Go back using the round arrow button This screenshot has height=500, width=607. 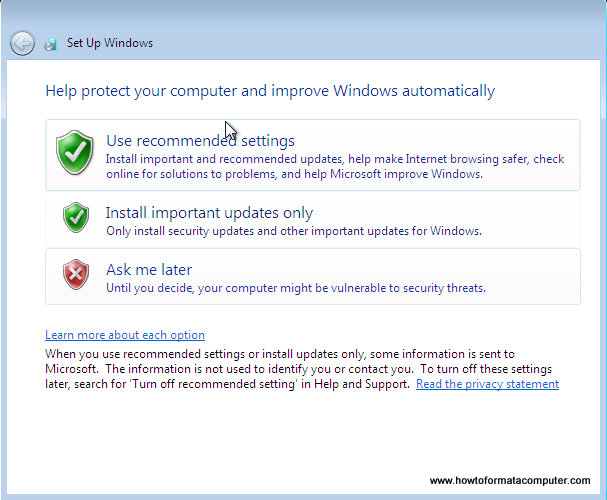click(x=22, y=43)
